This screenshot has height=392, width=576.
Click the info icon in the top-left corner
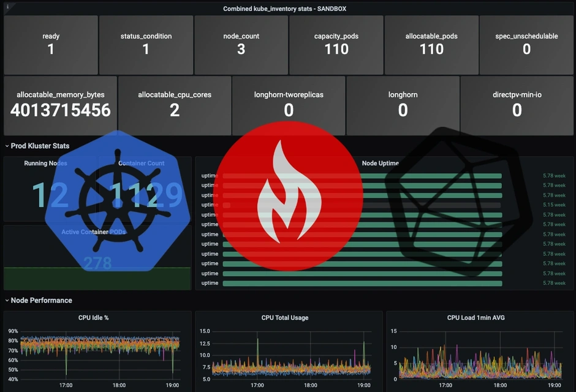(7, 7)
